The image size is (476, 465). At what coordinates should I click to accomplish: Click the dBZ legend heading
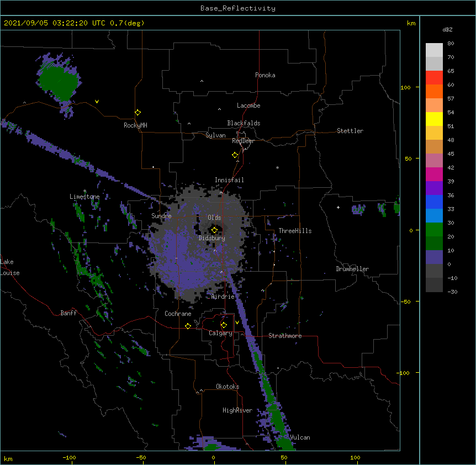447,29
